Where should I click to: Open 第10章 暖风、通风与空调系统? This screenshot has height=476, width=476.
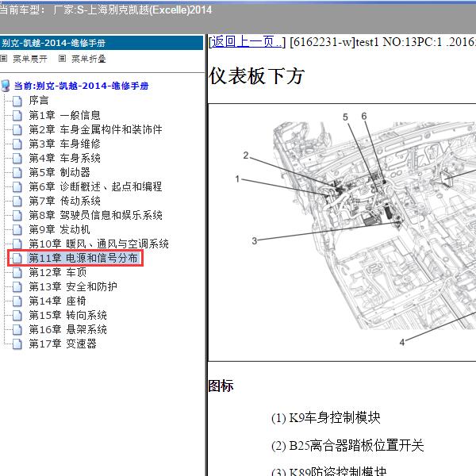98,244
